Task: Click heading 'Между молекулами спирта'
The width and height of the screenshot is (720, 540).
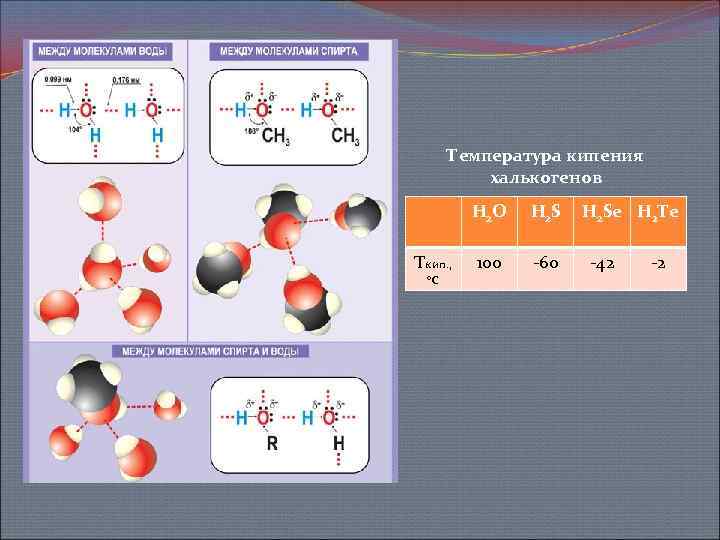Action: click(x=289, y=51)
